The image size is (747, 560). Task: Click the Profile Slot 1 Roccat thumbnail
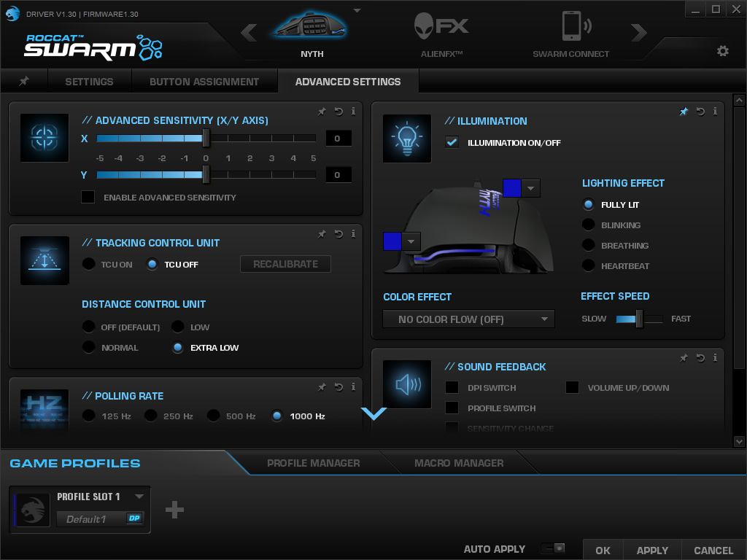point(32,510)
